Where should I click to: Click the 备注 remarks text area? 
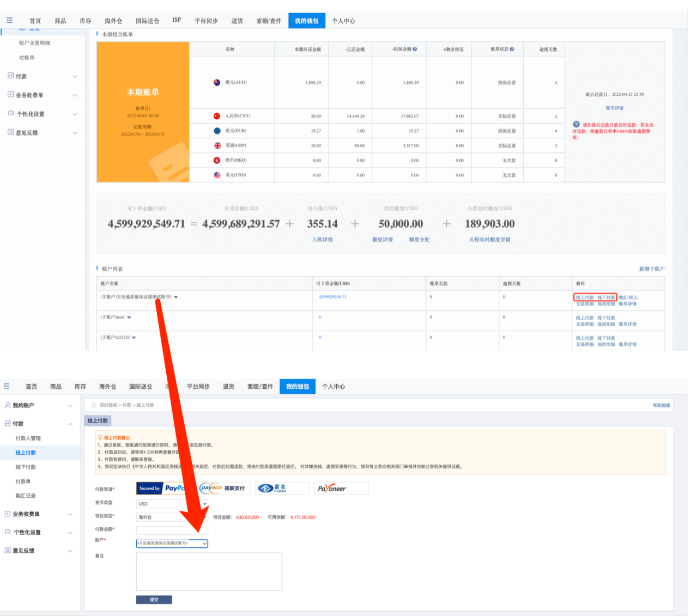209,571
